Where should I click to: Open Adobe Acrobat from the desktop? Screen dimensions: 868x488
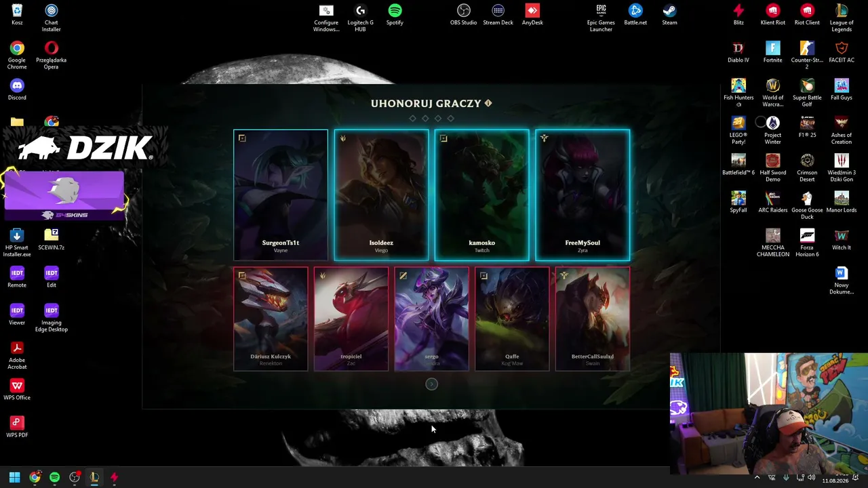coord(17,355)
